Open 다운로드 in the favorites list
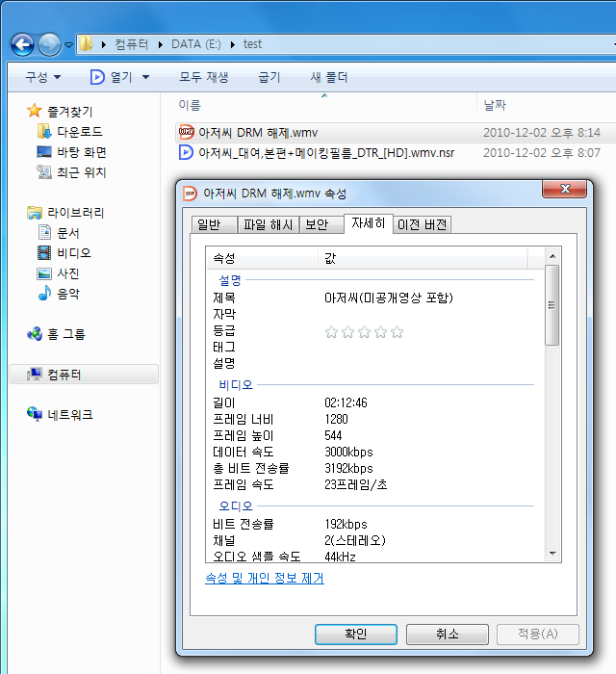Viewport: 616px width, 674px height. point(80,132)
